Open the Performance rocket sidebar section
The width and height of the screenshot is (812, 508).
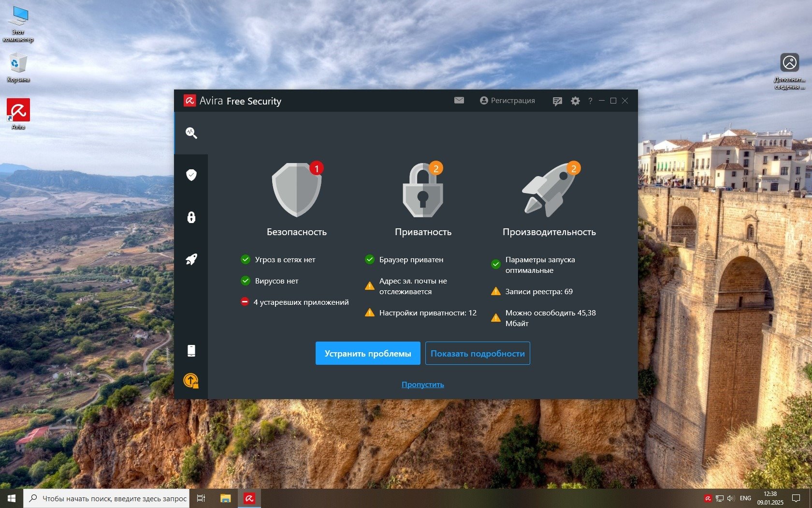pos(191,259)
